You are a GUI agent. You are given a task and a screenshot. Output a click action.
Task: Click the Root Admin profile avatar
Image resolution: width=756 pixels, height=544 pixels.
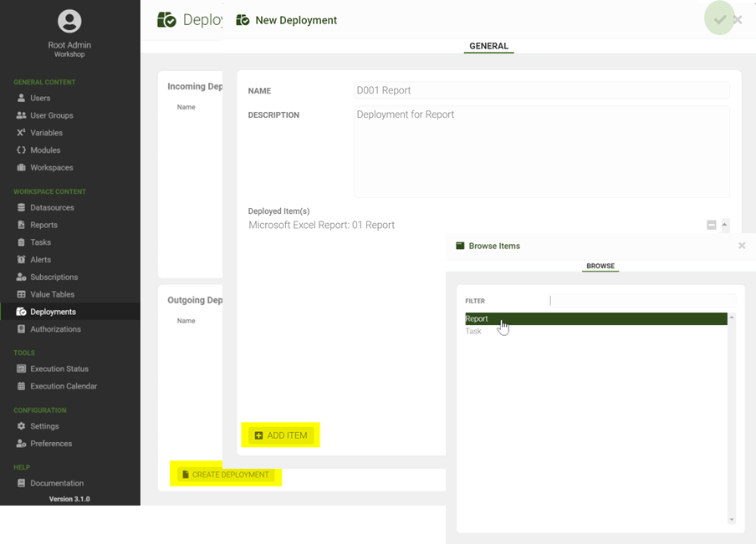coord(69,22)
